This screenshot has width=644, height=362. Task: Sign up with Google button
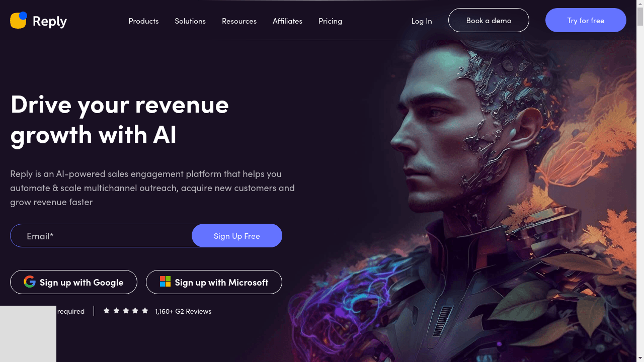pos(73,282)
